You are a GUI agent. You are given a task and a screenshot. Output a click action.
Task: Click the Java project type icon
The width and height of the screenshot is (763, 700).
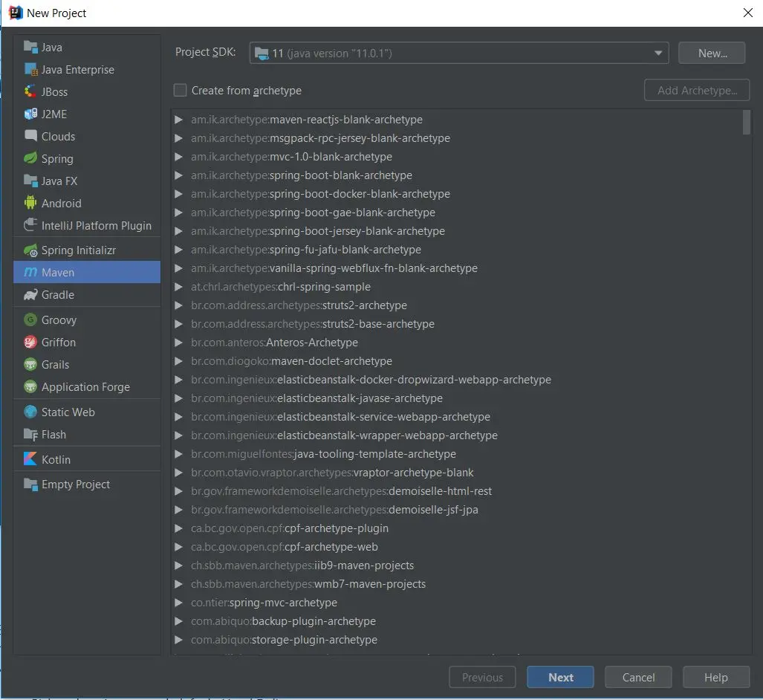pyautogui.click(x=30, y=47)
